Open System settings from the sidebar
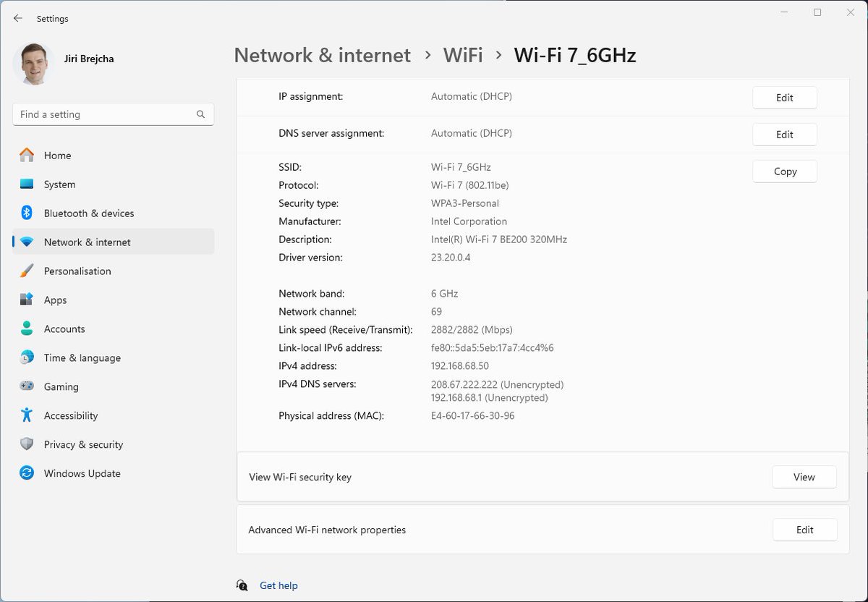 (x=60, y=185)
